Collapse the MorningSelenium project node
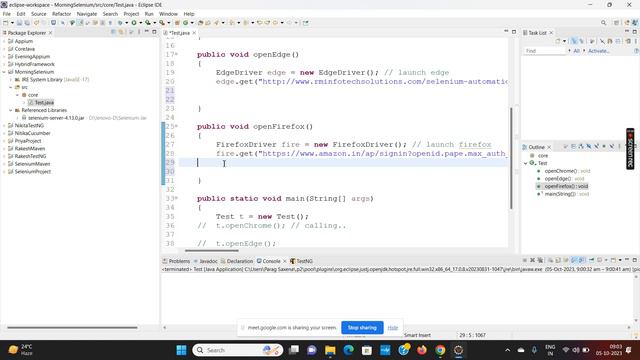Screen dimensions: 640x360 [x=4, y=72]
